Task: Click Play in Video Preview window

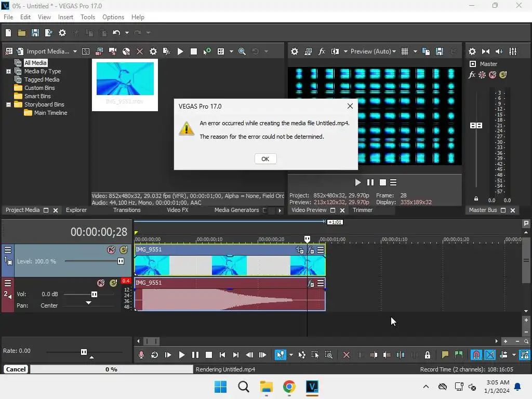Action: tap(357, 182)
